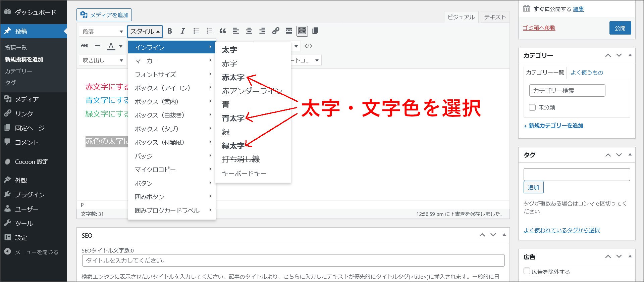Move カテゴリー panel down with arrow
The height and width of the screenshot is (282, 644).
619,55
